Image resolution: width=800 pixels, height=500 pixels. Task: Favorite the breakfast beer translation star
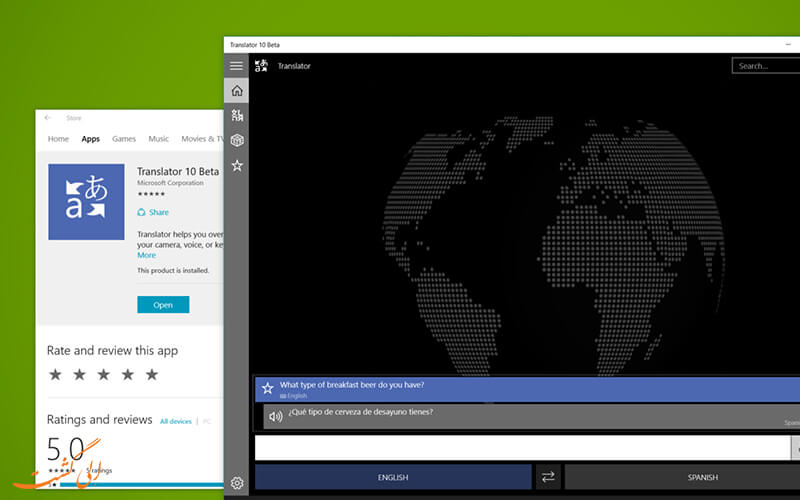pos(267,389)
